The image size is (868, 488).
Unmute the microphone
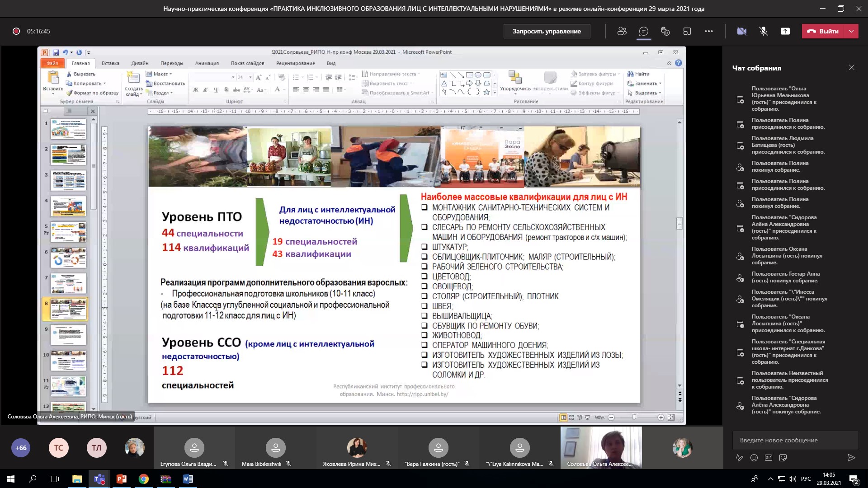(x=764, y=31)
